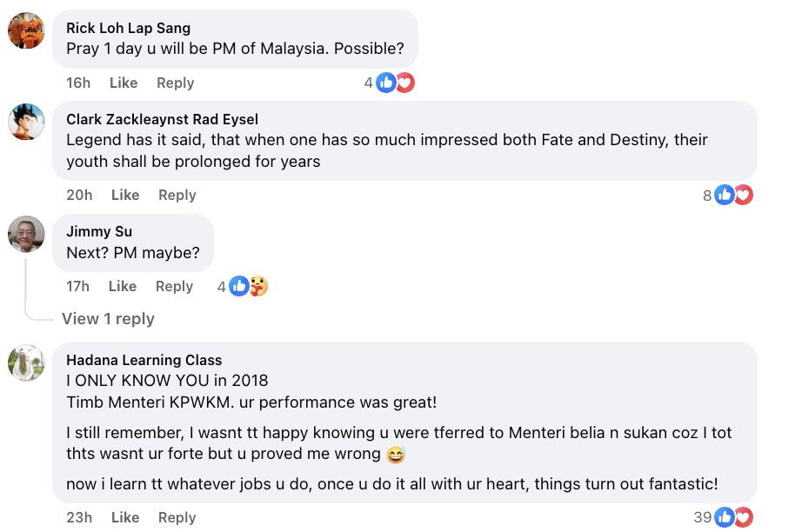802x532 pixels.
Task: Click the love reaction icon beside the 8 count
Action: [742, 196]
